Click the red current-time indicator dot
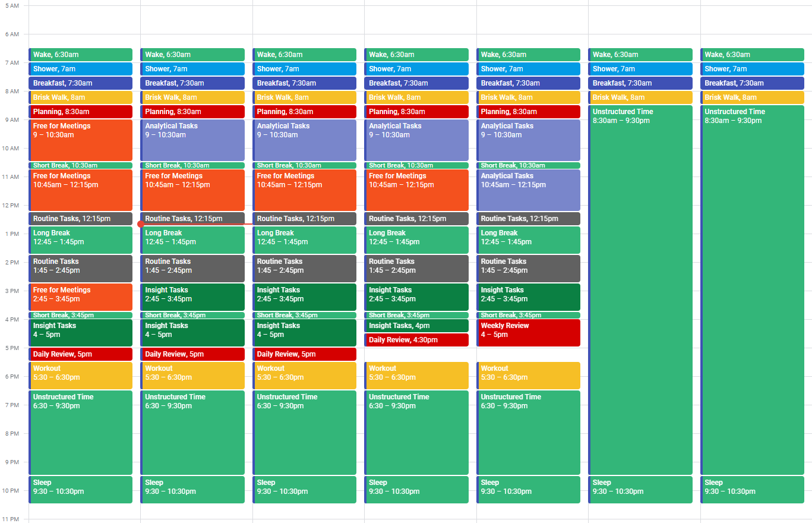 (141, 224)
